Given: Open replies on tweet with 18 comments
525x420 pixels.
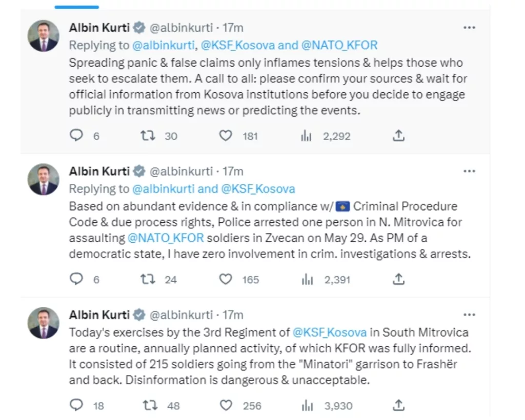Looking at the screenshot, I should tap(76, 405).
